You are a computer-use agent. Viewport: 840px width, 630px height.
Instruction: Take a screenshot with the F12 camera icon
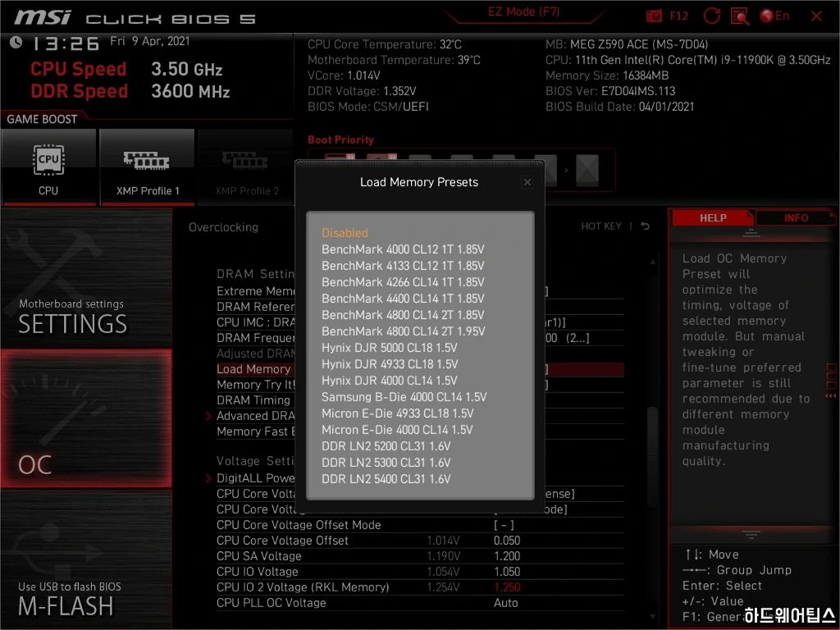point(654,16)
